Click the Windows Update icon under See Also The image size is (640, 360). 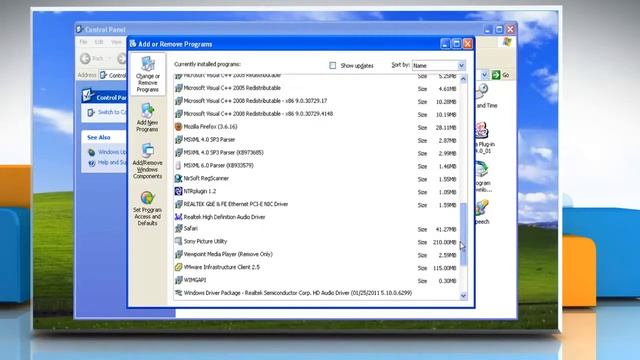[92, 152]
